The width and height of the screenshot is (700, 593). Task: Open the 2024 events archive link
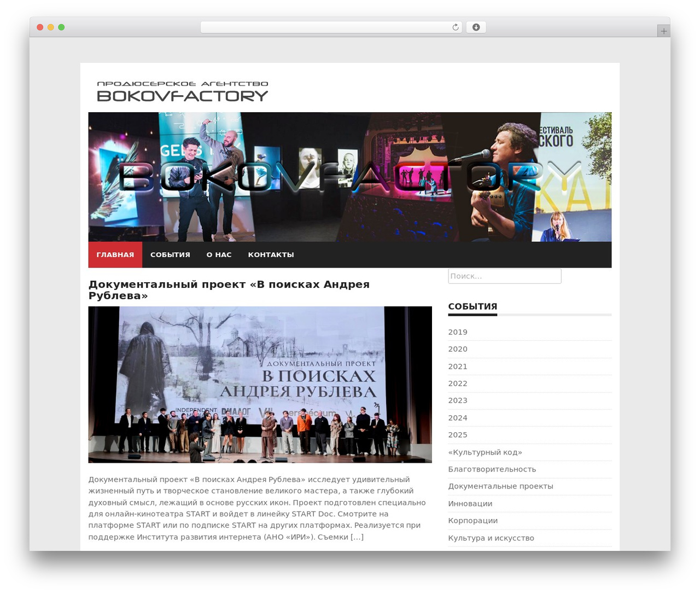[x=458, y=418]
